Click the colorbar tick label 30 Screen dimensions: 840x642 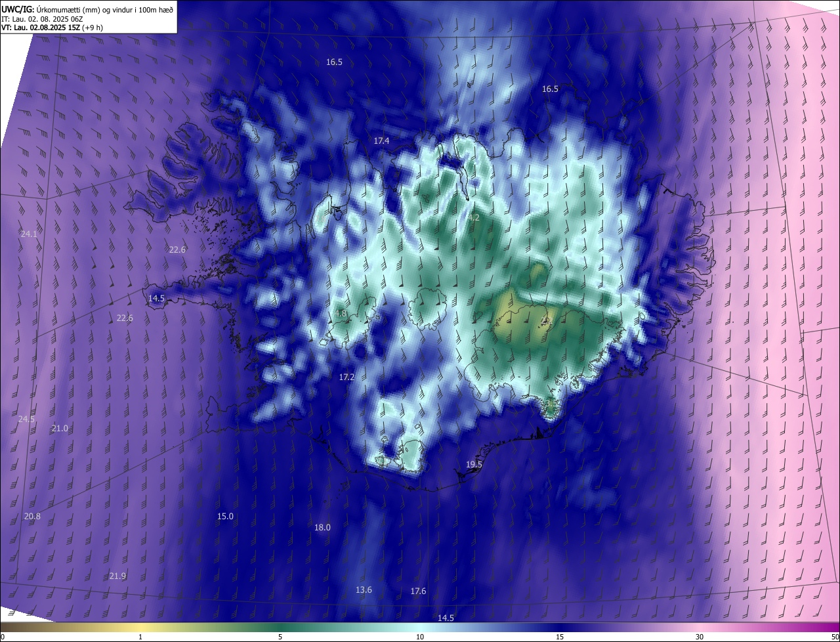tap(700, 637)
